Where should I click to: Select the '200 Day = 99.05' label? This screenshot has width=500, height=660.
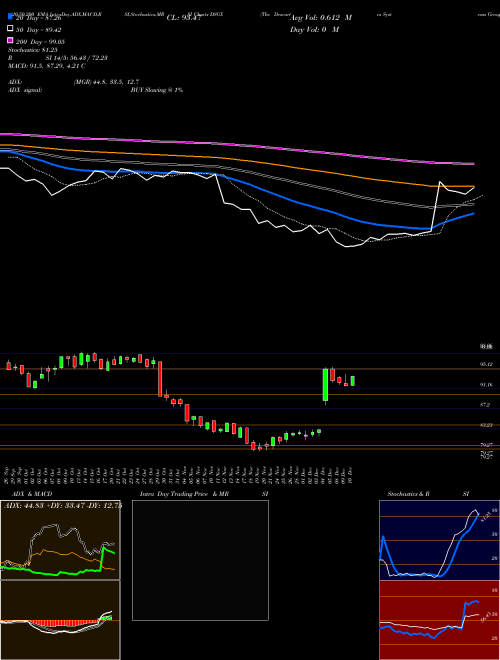(40, 42)
